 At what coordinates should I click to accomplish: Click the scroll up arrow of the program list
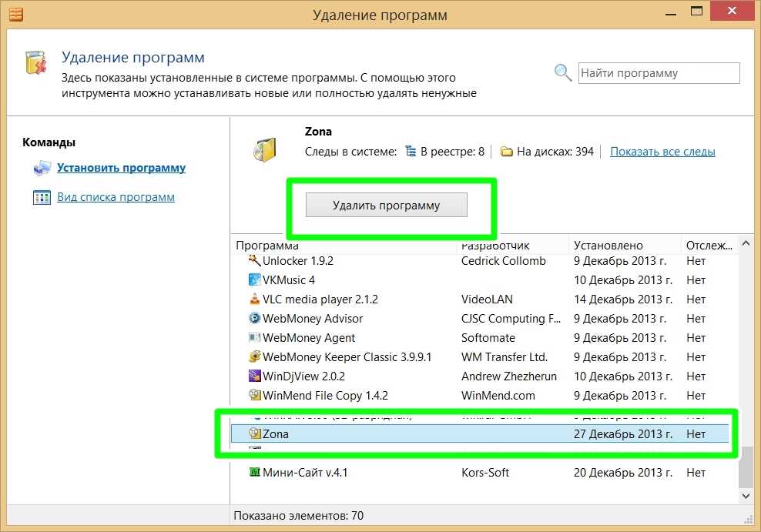coord(746,245)
